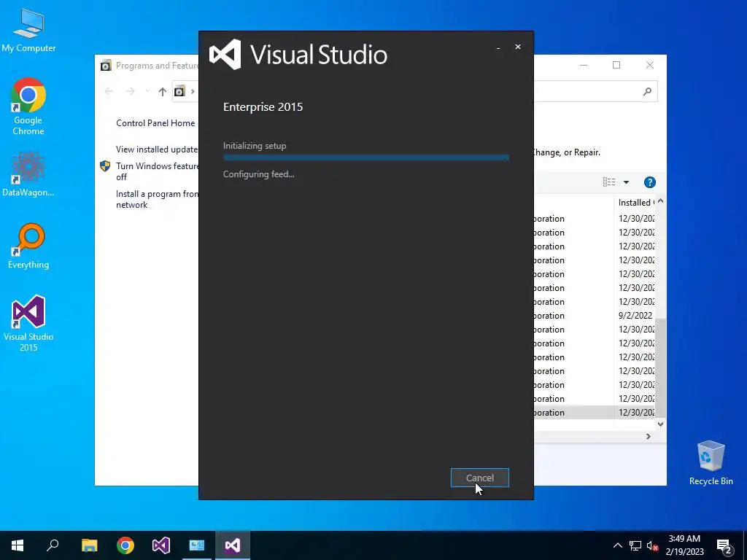Open My Computer desktop icon
This screenshot has width=747, height=560.
click(x=28, y=30)
